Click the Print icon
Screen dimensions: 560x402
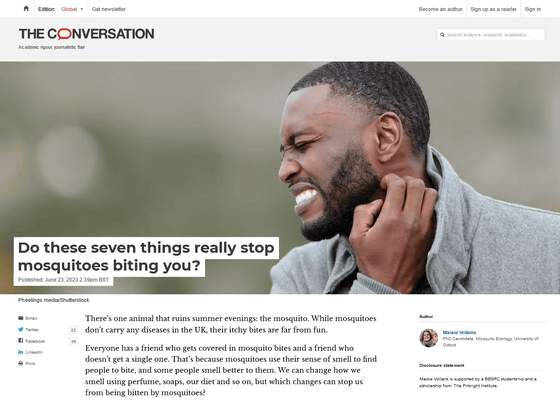pos(21,363)
